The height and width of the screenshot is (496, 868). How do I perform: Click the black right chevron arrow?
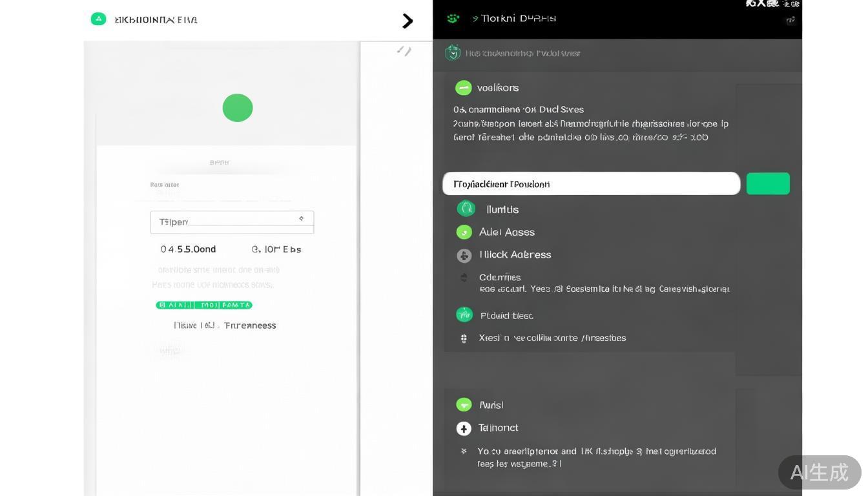(x=408, y=21)
